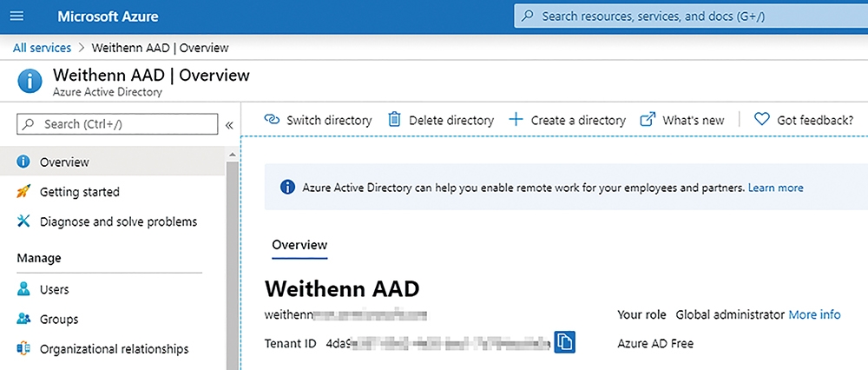
Task: Copy the Tenant ID with copy icon
Action: click(x=565, y=341)
